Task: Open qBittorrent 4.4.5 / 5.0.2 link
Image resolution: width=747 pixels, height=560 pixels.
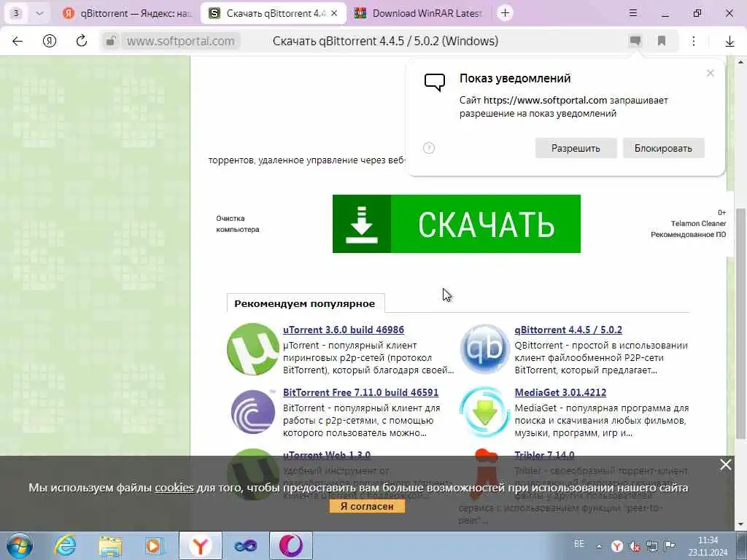Action: pos(568,330)
